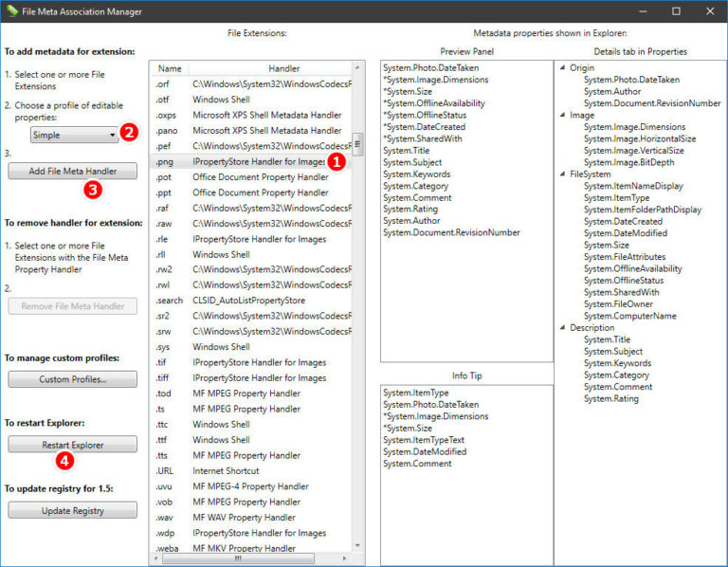The image size is (728, 567).
Task: Collapse the Image tree group
Action: pos(562,116)
